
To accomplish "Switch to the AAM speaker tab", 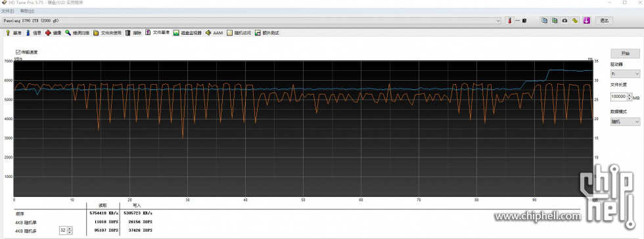I will pos(214,33).
